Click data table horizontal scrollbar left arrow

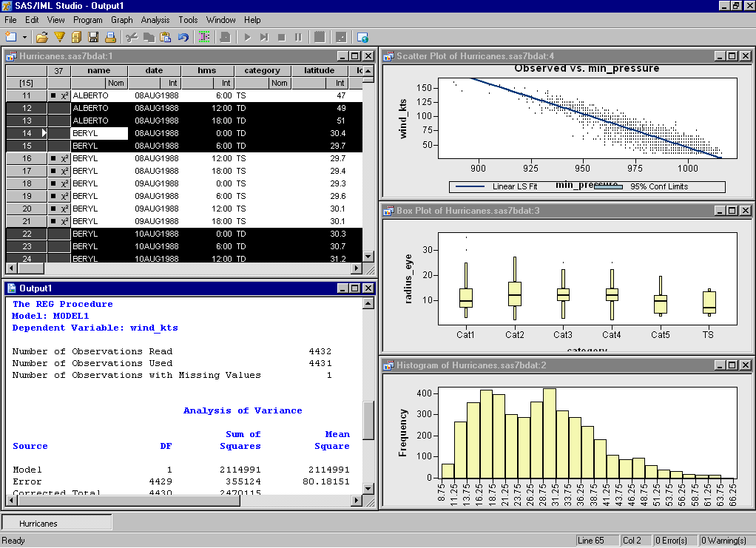click(10, 268)
